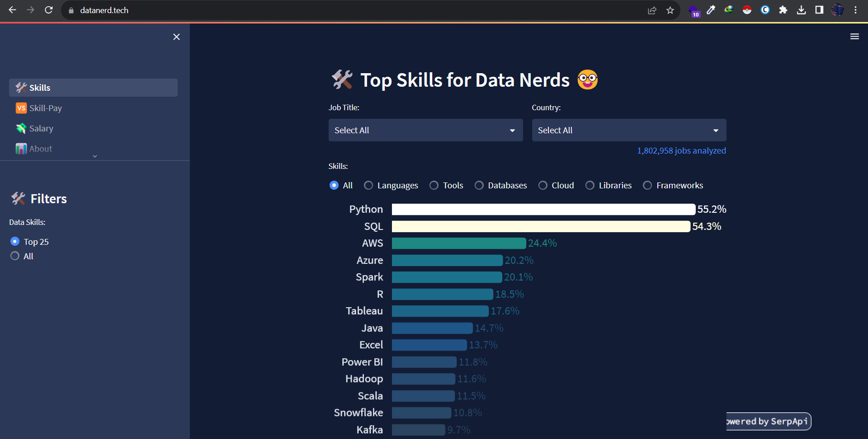Click the Excel 13.7% bar
The width and height of the screenshot is (868, 439).
(x=429, y=345)
